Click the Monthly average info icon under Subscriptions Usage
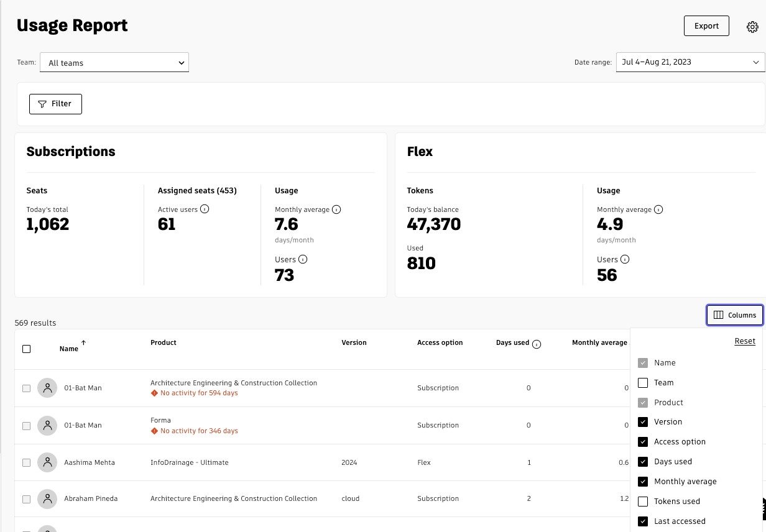 tap(336, 209)
